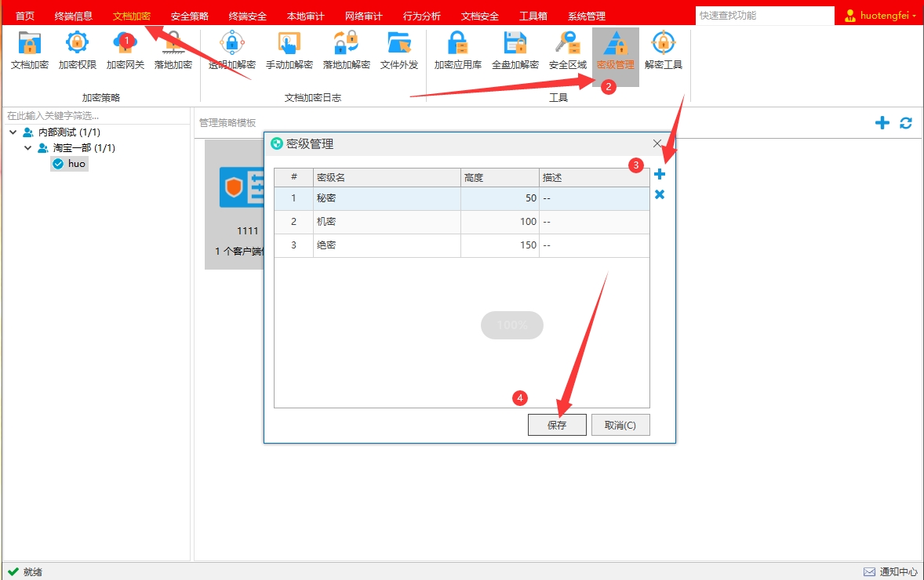This screenshot has height=580, width=924.
Task: Switch to 行为分析 tab
Action: point(421,16)
